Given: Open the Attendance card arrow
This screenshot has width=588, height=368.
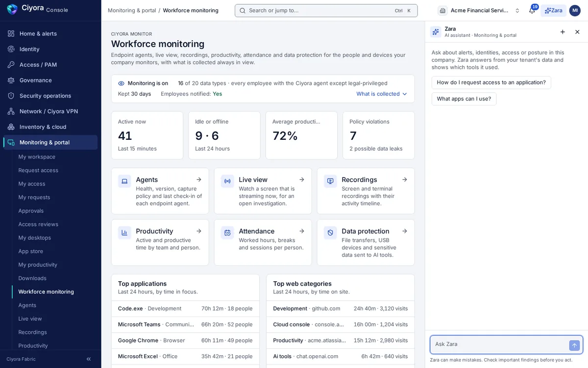Looking at the screenshot, I should [x=301, y=231].
